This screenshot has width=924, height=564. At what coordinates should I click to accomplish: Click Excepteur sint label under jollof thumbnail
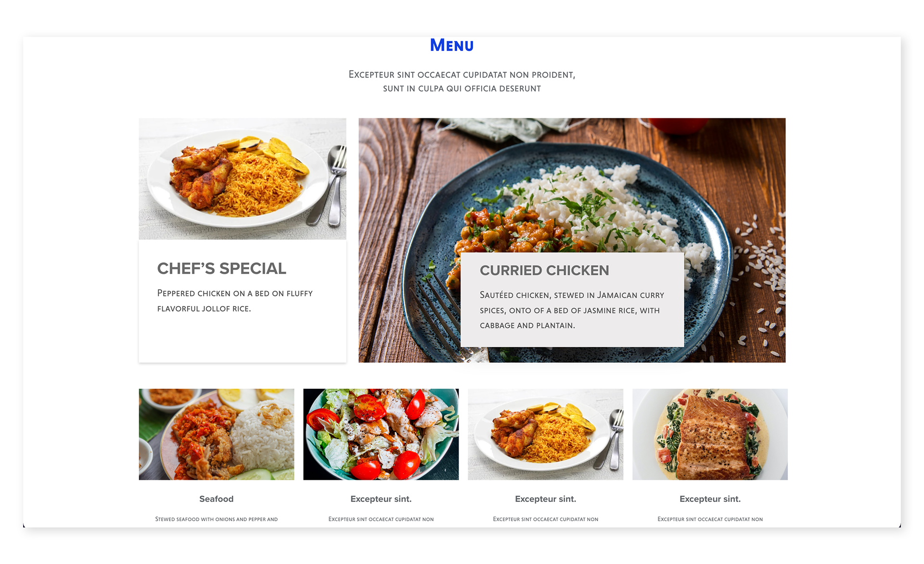coord(546,499)
